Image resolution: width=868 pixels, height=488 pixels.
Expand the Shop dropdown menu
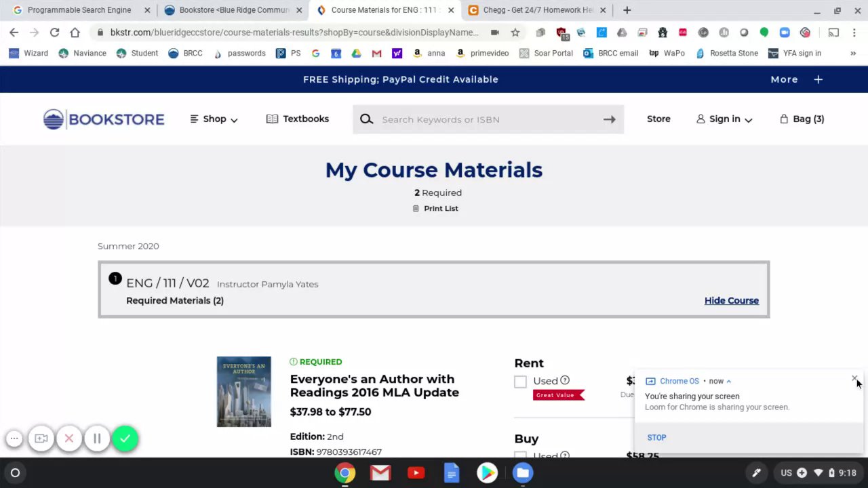[214, 119]
